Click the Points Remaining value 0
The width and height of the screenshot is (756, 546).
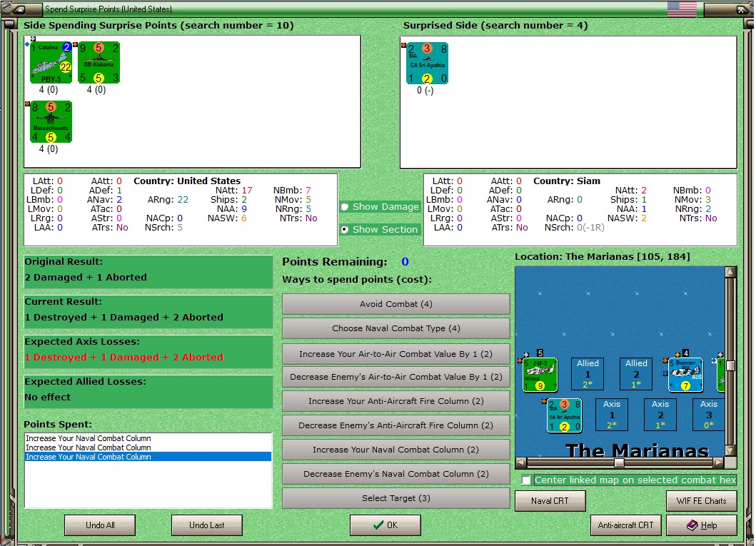(405, 262)
